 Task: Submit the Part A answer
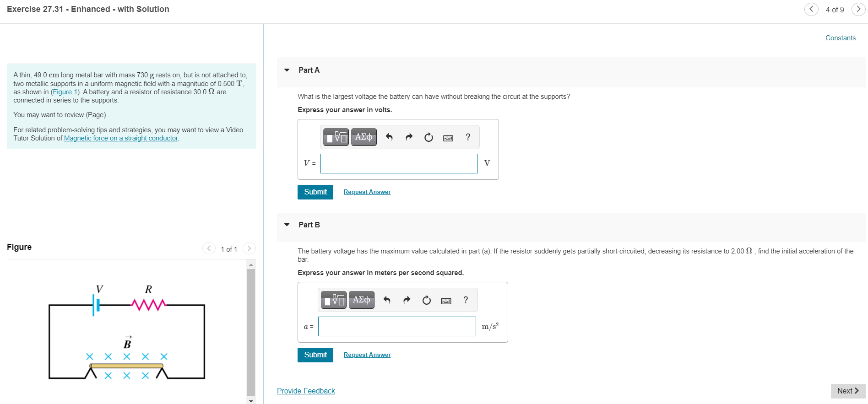[x=315, y=192]
